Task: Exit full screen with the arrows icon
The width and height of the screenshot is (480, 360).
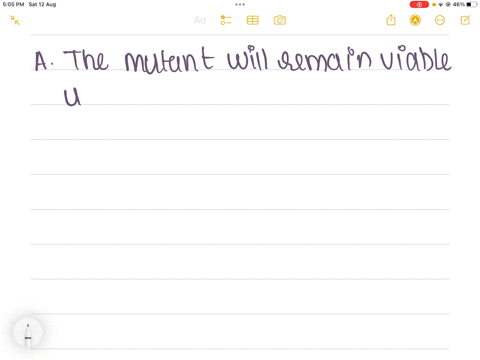Action: click(15, 20)
